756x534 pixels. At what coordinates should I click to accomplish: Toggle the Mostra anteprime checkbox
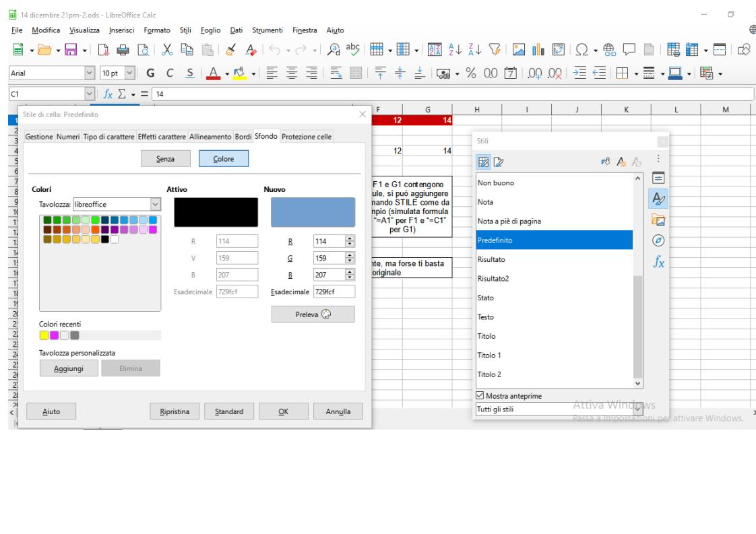(x=480, y=395)
